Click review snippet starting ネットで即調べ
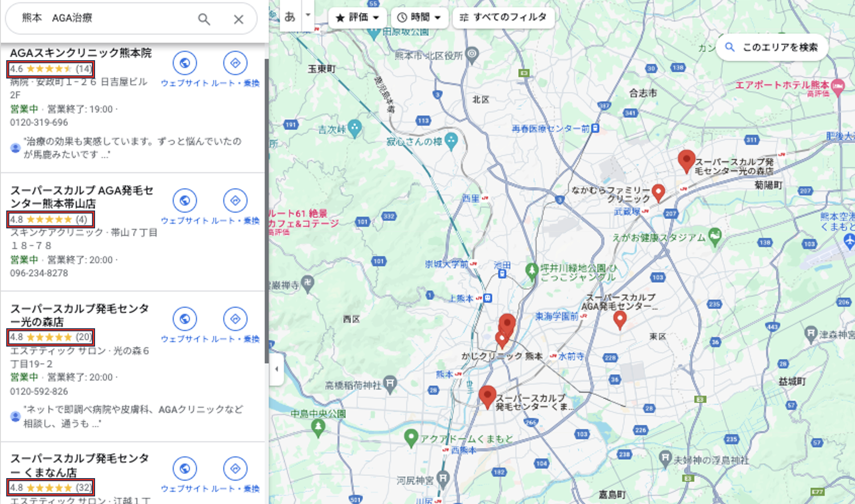 133,417
